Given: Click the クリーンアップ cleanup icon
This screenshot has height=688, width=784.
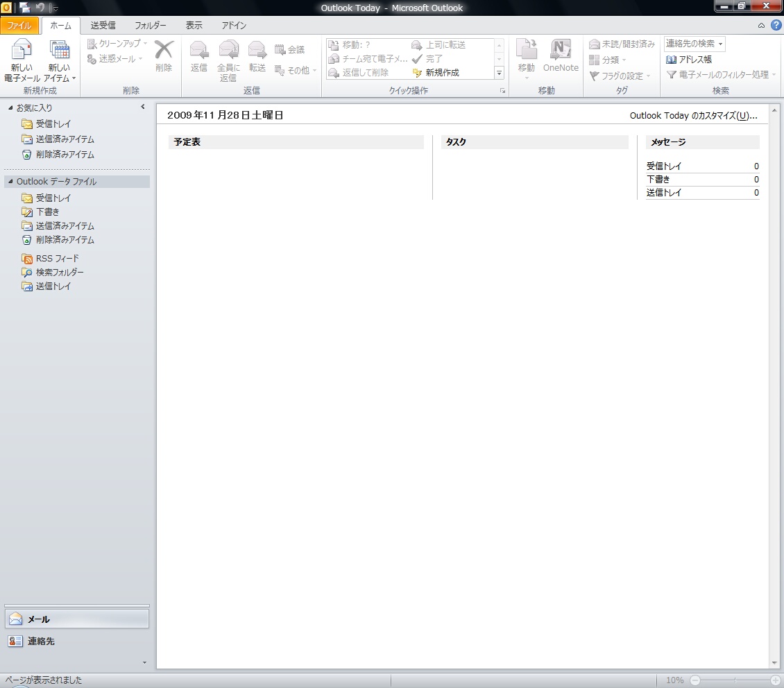Looking at the screenshot, I should 92,44.
